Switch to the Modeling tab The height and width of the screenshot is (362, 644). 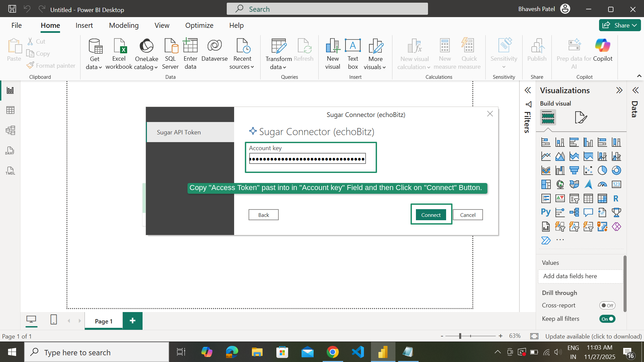tap(123, 25)
